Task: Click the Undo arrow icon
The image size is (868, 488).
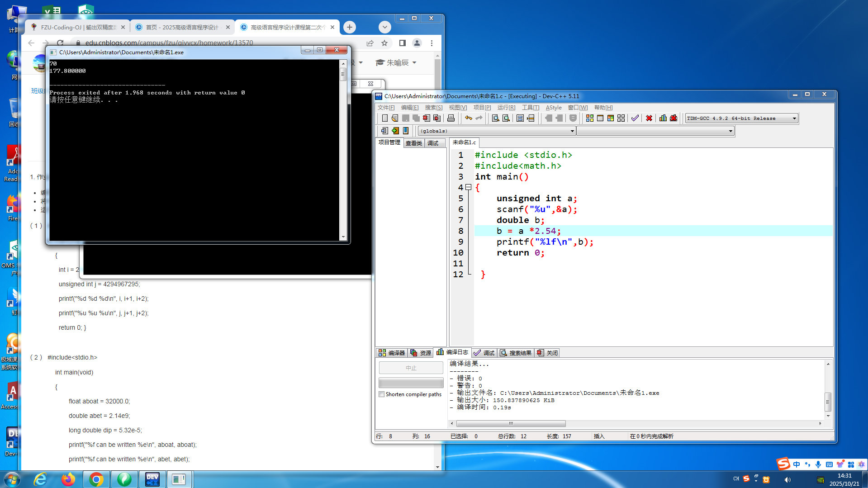Action: click(x=469, y=118)
